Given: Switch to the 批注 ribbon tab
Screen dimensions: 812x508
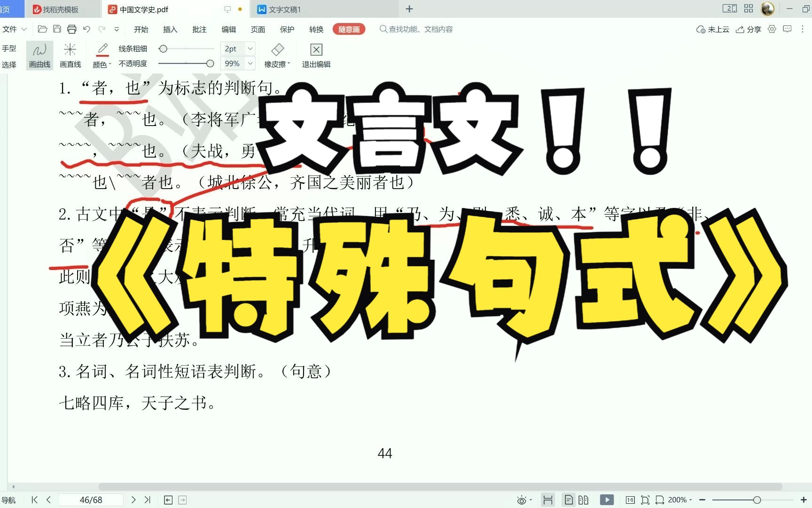Looking at the screenshot, I should tap(199, 29).
